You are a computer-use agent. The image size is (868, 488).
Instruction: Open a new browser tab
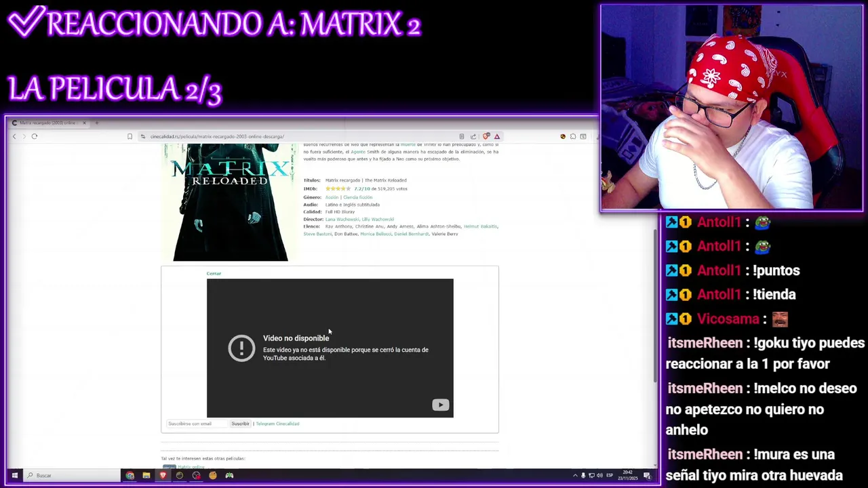click(x=96, y=123)
